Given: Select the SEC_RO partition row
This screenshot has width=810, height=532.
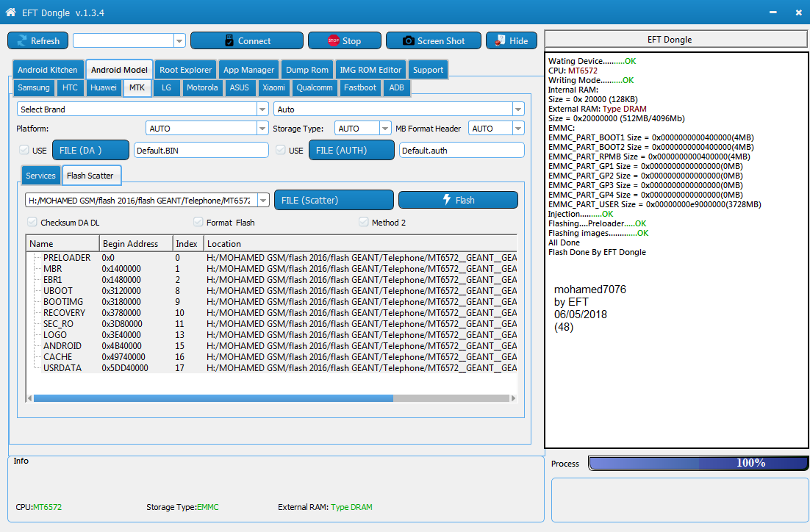Looking at the screenshot, I should click(x=272, y=324).
